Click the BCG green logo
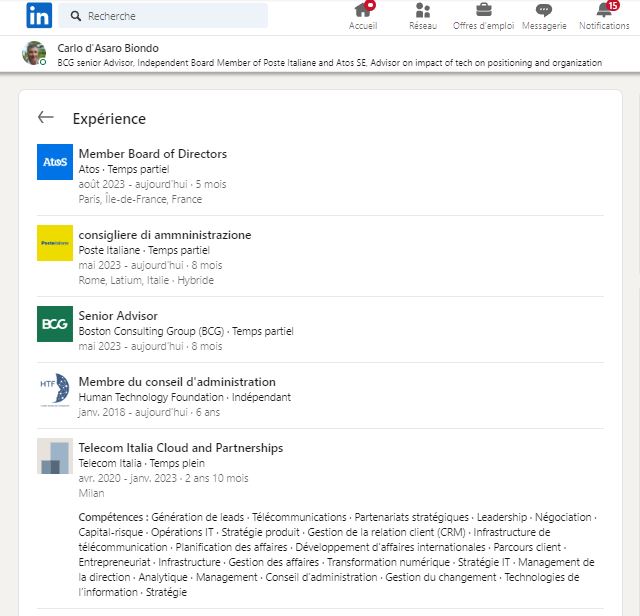This screenshot has height=616, width=640. pos(55,324)
